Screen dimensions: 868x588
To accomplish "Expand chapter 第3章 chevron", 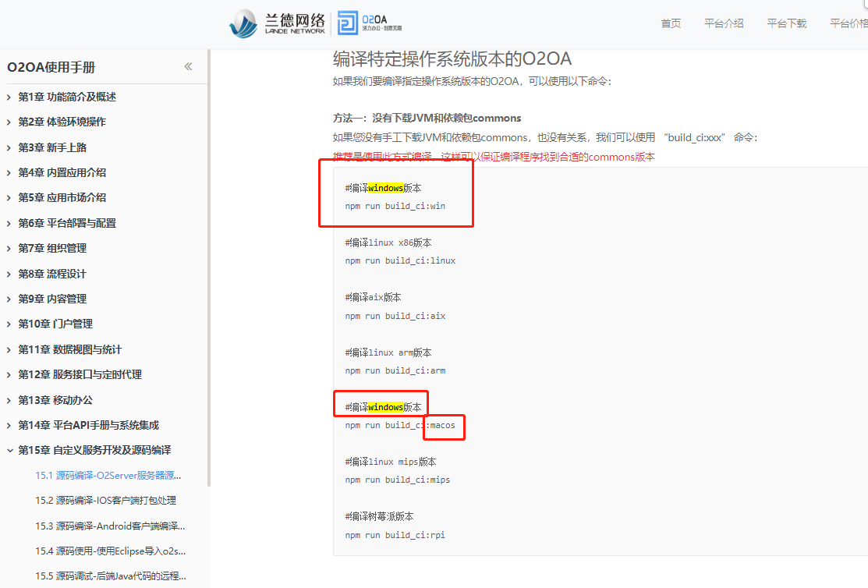I will [x=9, y=148].
